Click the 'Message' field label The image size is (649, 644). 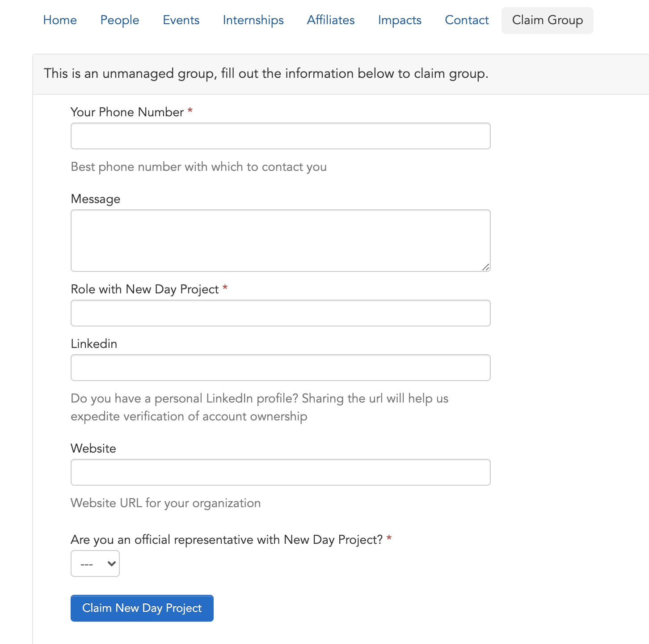pyautogui.click(x=96, y=199)
